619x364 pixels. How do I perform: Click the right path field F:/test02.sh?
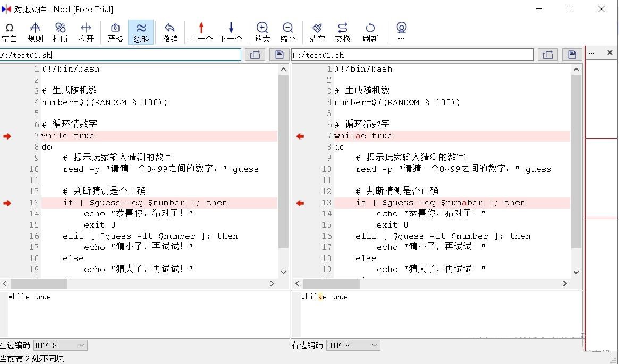point(412,55)
